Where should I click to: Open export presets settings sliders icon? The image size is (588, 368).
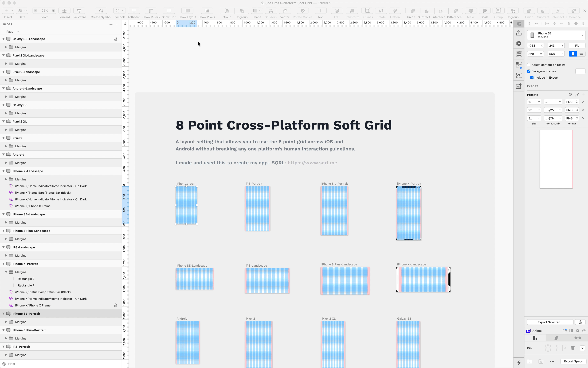point(570,95)
